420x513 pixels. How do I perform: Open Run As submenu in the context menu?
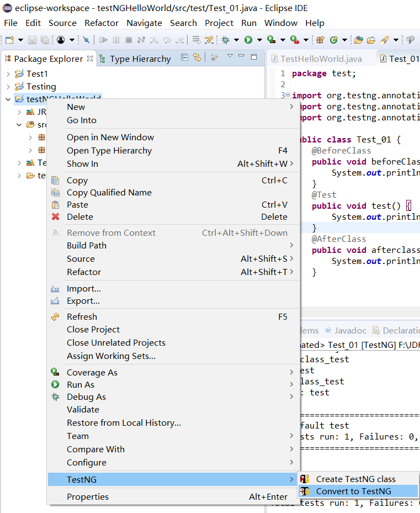coord(173,384)
